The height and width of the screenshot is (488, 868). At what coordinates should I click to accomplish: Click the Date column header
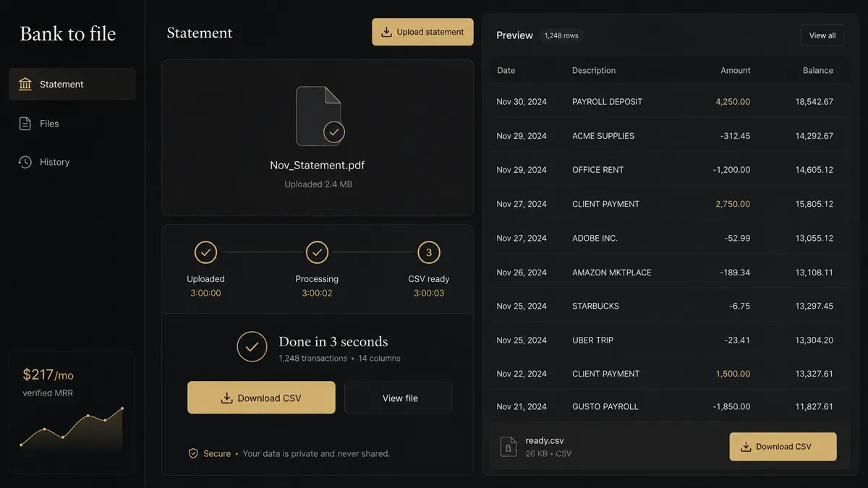(x=506, y=70)
